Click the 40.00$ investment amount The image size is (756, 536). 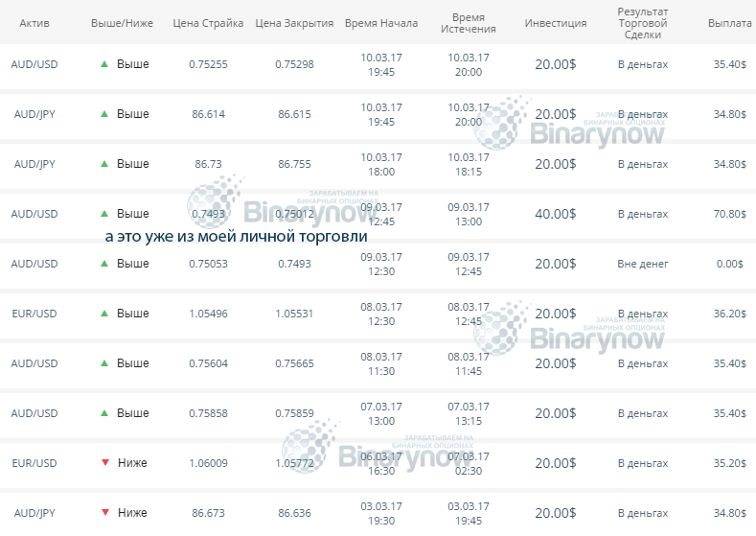(x=556, y=214)
